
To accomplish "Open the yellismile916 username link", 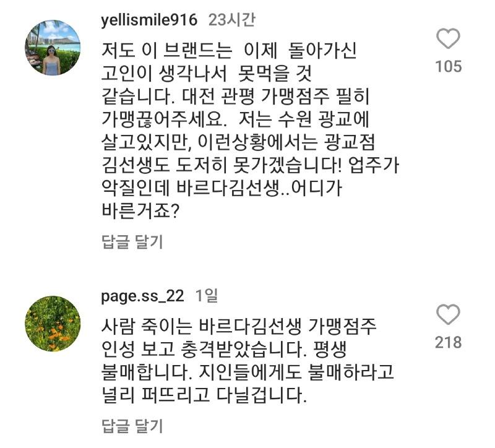I will point(149,20).
